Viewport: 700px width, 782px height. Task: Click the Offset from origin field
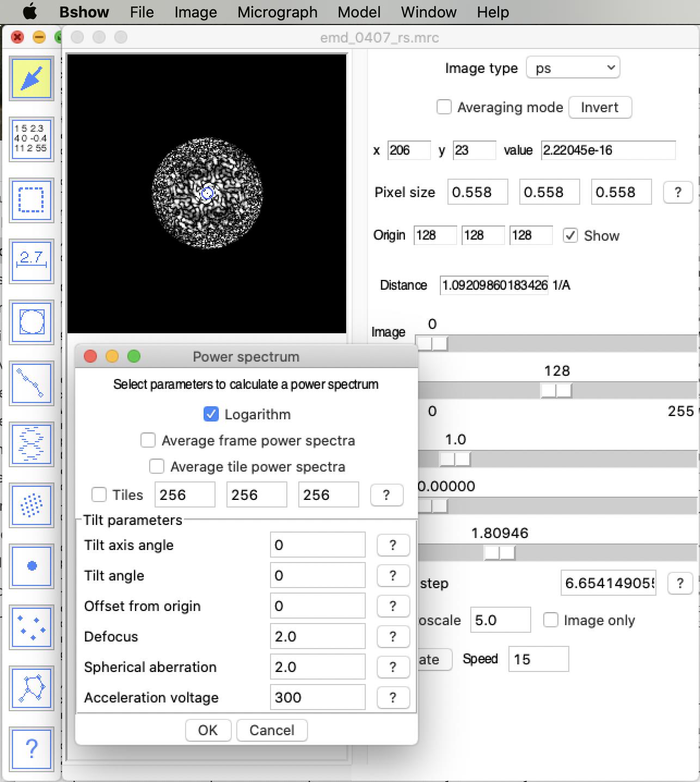(317, 606)
